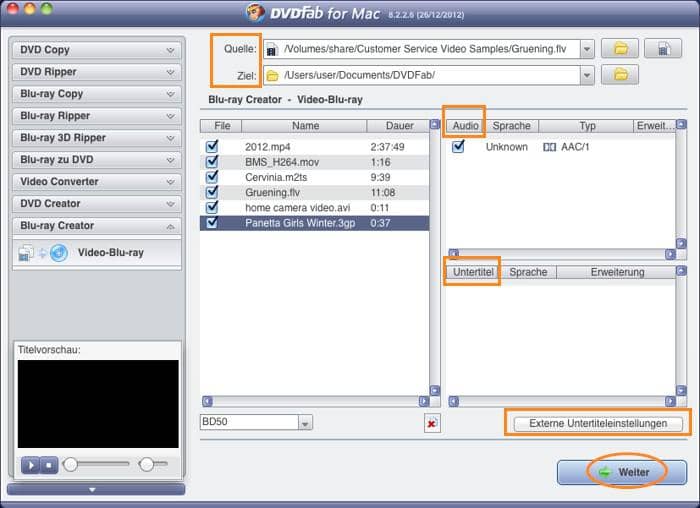Collapse the Blu-ray Creator section

pyautogui.click(x=97, y=225)
